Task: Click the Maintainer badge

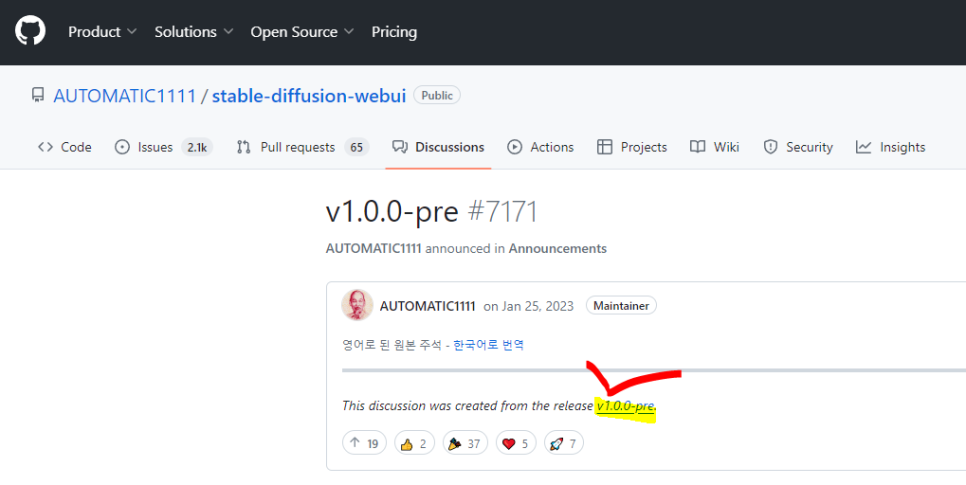Action: 621,306
